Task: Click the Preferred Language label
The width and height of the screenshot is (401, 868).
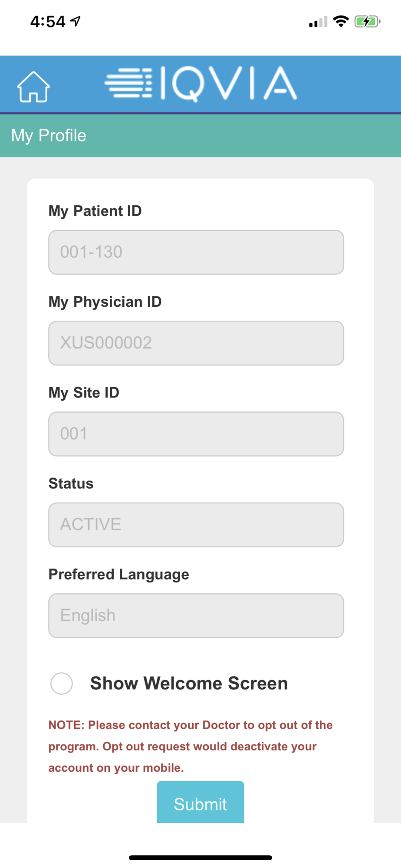Action: (119, 574)
